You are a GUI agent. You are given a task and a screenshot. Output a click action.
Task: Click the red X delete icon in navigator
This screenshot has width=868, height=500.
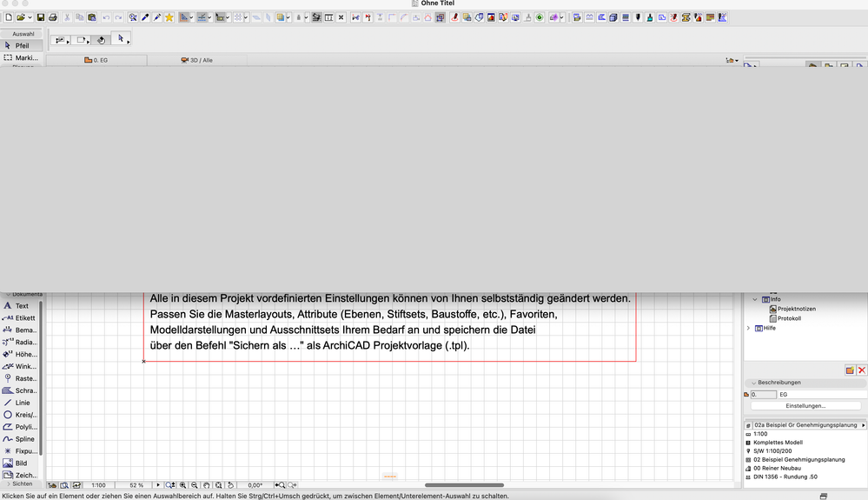[x=861, y=370]
